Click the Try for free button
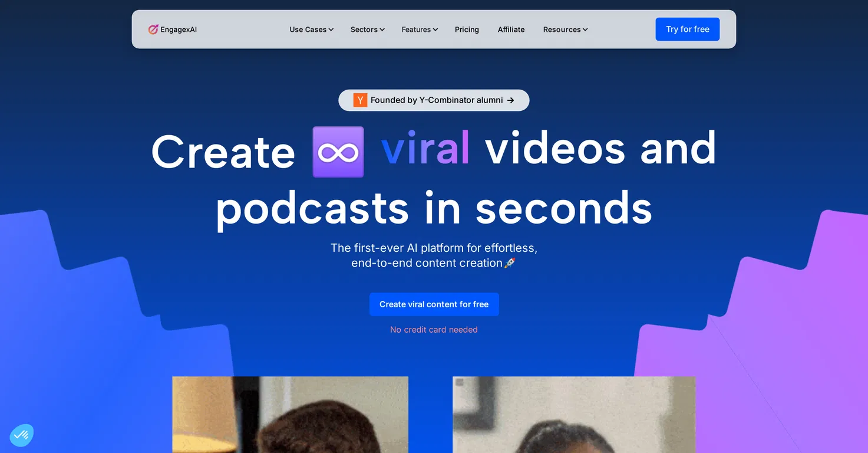This screenshot has width=868, height=453. click(688, 29)
